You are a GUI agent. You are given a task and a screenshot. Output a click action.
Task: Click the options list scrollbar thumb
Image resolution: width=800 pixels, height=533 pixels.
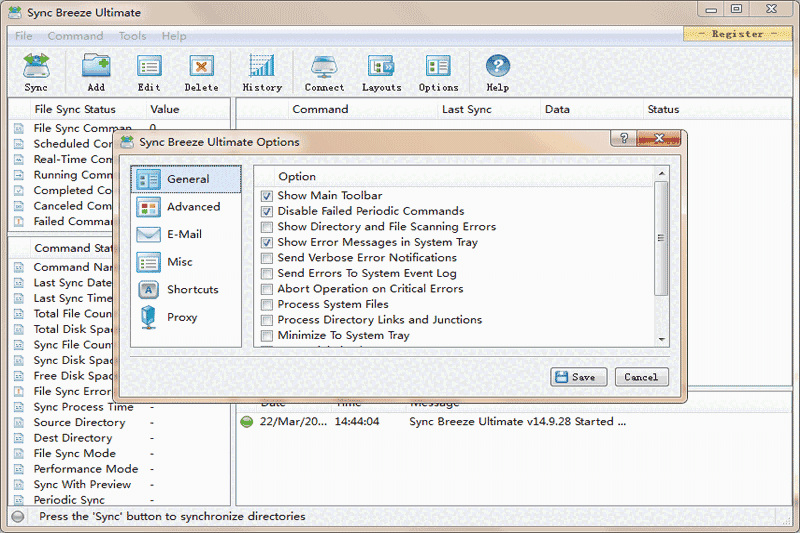pyautogui.click(x=661, y=238)
